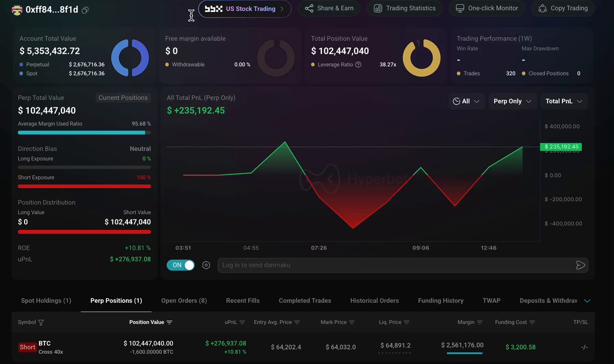Viewport: 614px width, 364px height.
Task: Select the Perp Positions (1) tab
Action: click(116, 301)
